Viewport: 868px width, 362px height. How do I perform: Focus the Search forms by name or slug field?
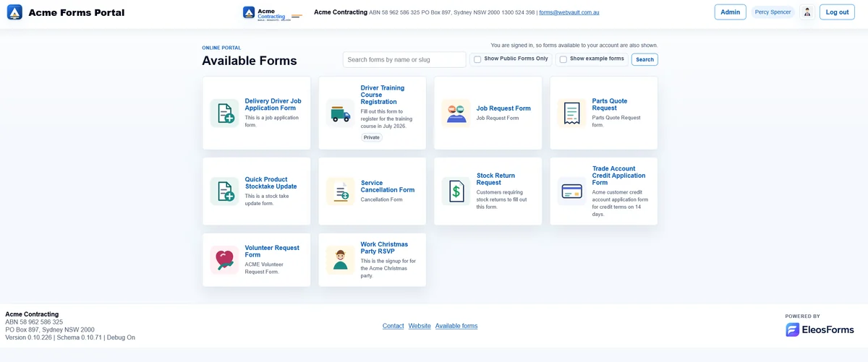(404, 60)
